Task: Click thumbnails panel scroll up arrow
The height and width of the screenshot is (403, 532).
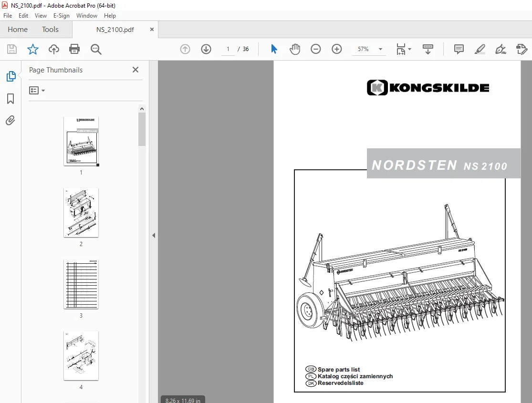Action: pos(142,109)
